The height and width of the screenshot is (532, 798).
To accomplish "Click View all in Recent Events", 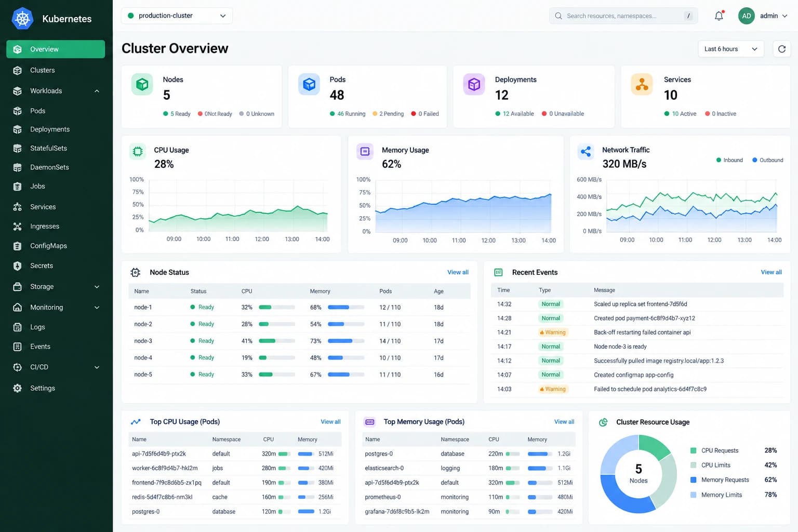I will click(x=771, y=272).
